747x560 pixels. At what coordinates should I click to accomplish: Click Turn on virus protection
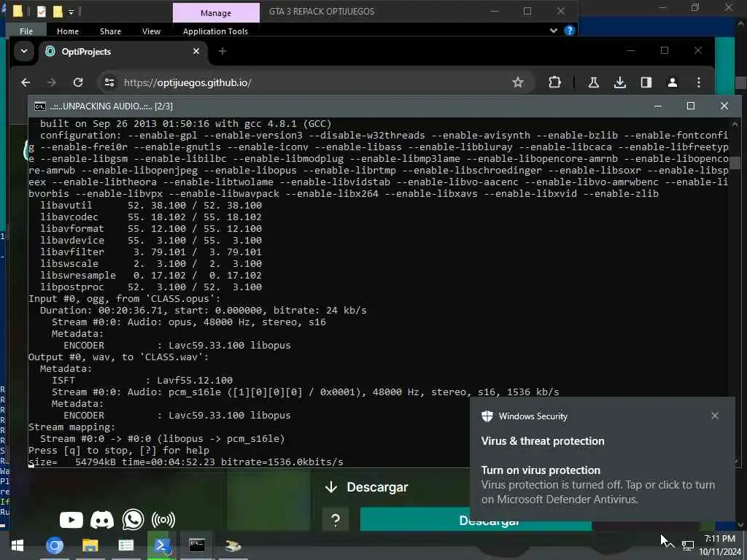click(541, 470)
